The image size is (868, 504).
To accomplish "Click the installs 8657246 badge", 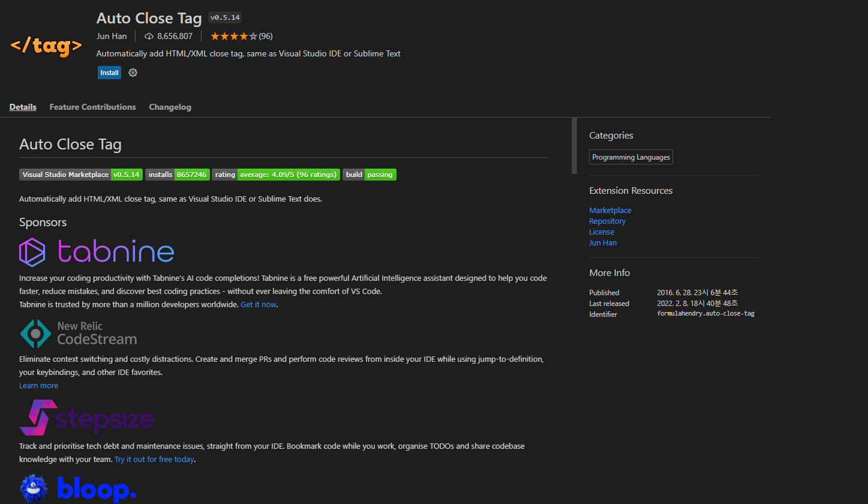I will point(178,175).
